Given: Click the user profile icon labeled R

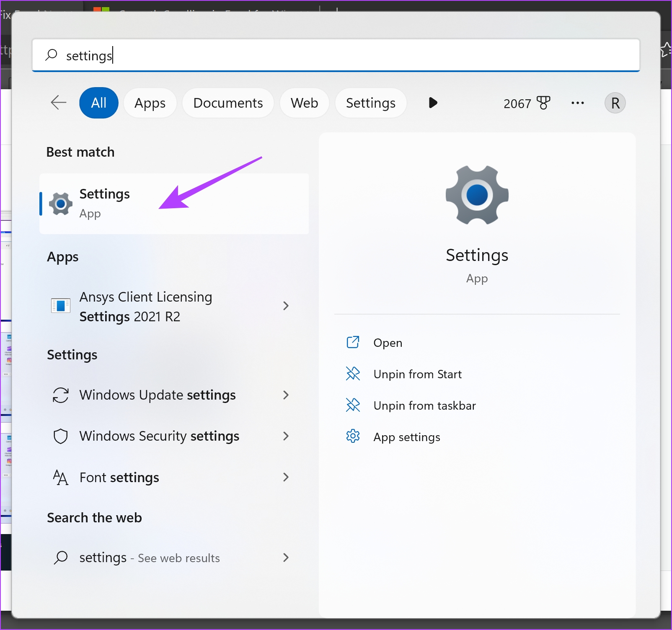Looking at the screenshot, I should coord(615,103).
